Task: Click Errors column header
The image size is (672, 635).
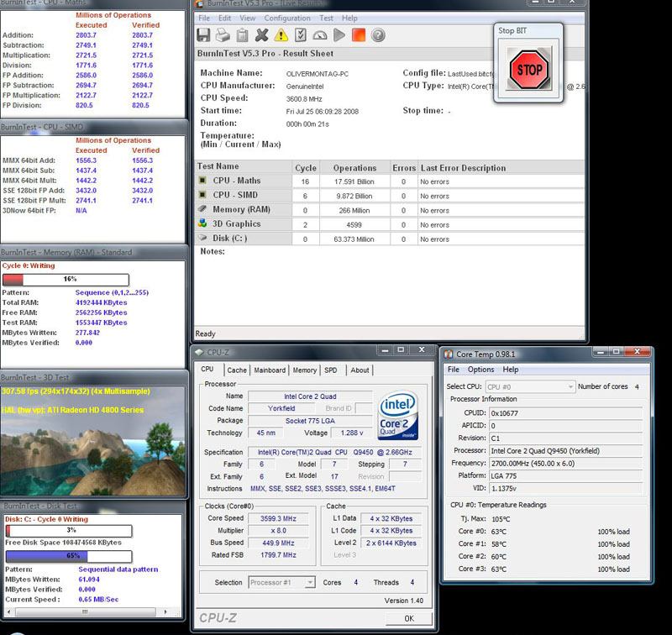Action: coord(404,167)
